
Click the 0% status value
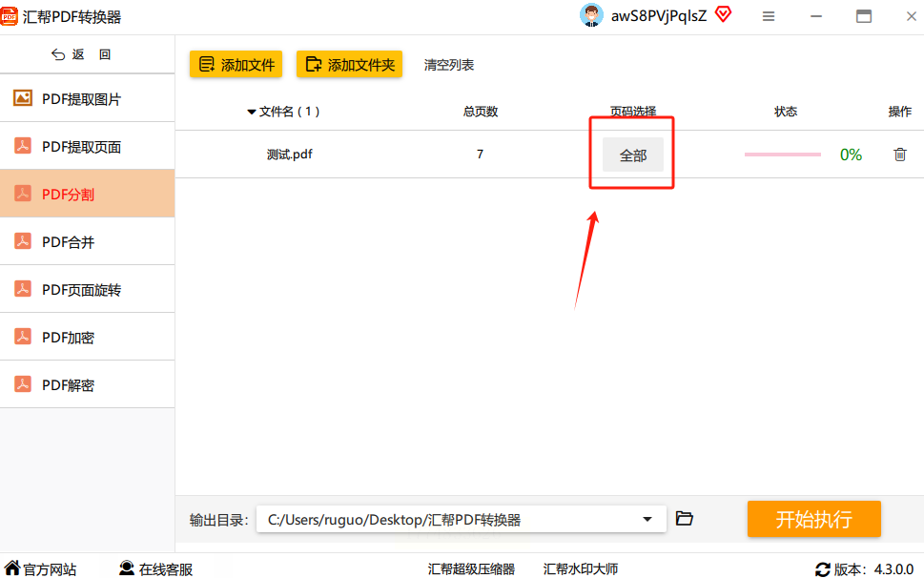pos(851,155)
